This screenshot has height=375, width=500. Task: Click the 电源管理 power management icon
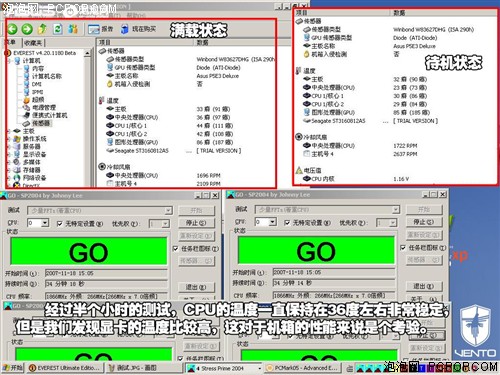27,107
